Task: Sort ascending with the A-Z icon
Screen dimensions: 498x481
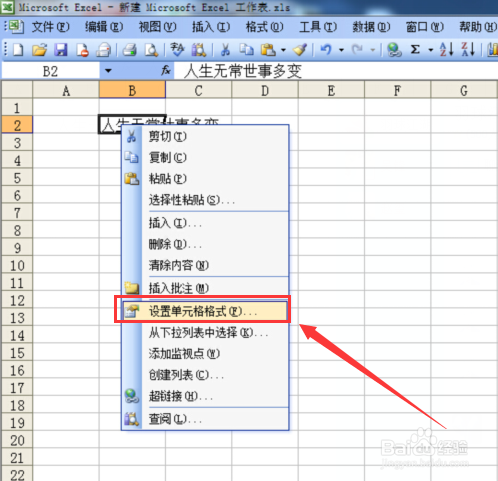Action: [446, 50]
